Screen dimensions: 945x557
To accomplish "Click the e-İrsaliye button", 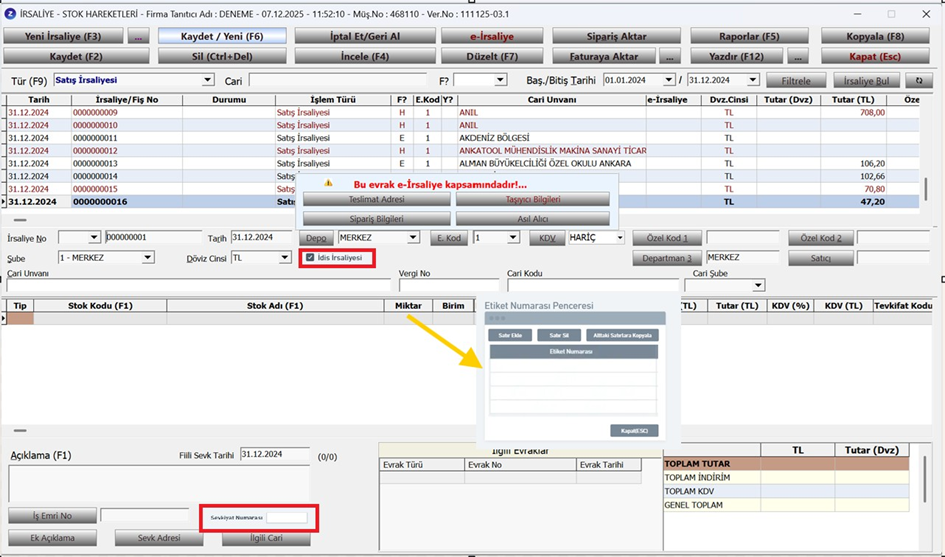I will click(492, 36).
